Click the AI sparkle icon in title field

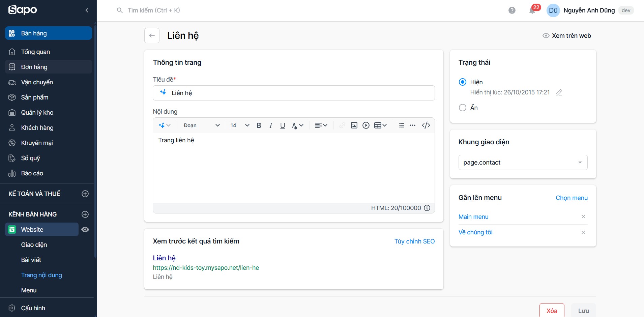click(x=163, y=92)
